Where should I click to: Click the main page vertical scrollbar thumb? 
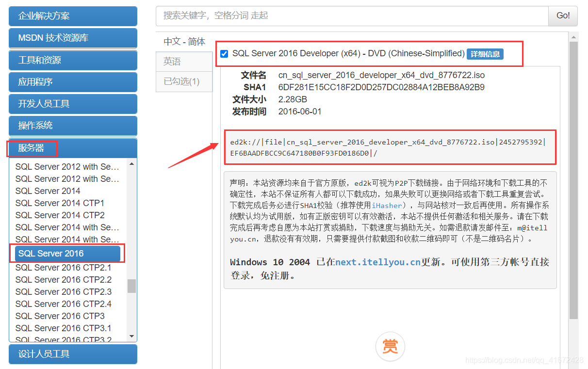574,180
